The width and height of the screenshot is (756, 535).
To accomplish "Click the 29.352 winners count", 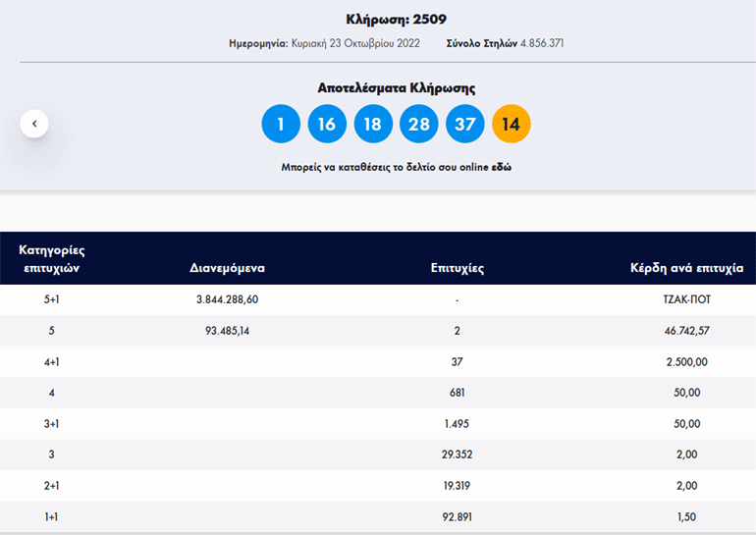I will tap(457, 455).
